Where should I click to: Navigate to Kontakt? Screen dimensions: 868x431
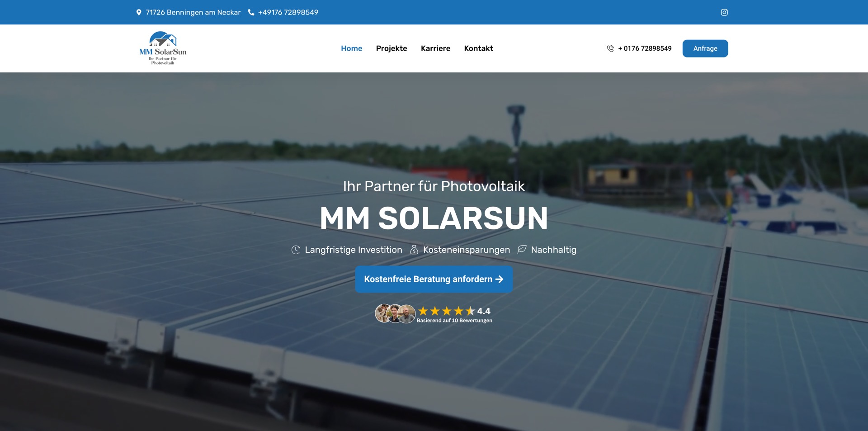click(x=478, y=48)
